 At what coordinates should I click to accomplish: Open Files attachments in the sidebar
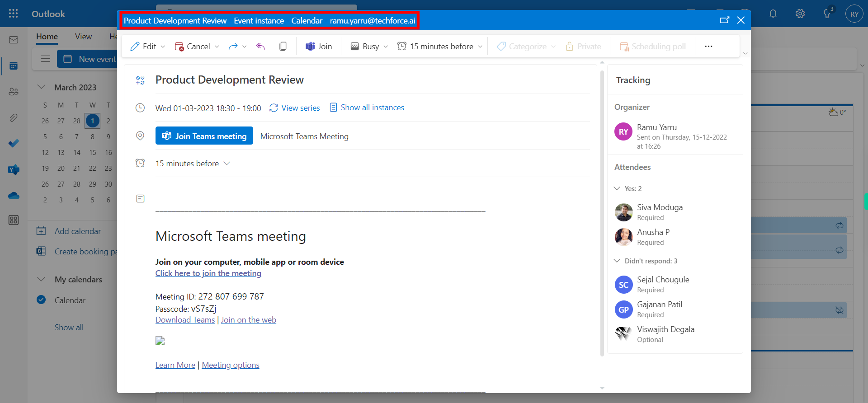pyautogui.click(x=14, y=118)
